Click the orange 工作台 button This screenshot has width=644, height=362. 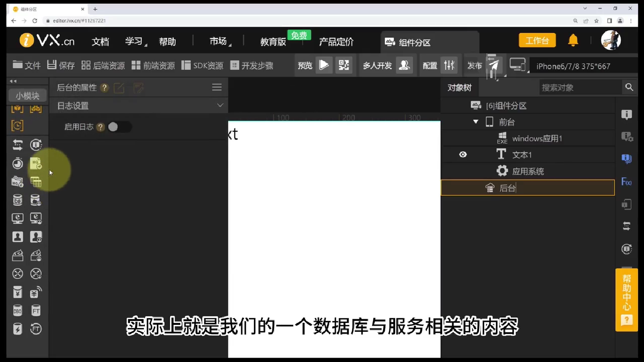coord(537,40)
